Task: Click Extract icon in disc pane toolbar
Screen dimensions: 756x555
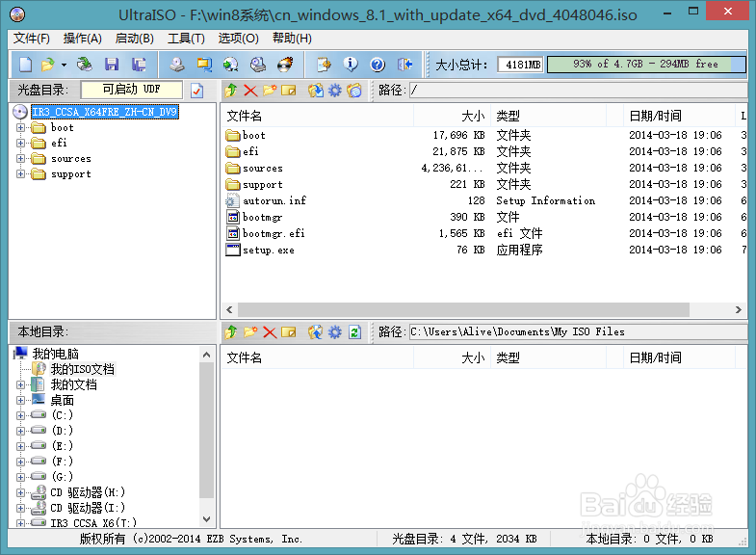Action: (x=316, y=91)
